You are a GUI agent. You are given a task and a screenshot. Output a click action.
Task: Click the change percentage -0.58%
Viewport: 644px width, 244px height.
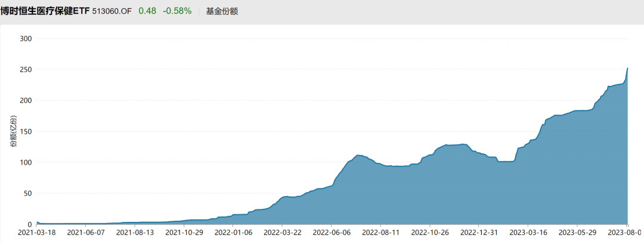click(177, 11)
